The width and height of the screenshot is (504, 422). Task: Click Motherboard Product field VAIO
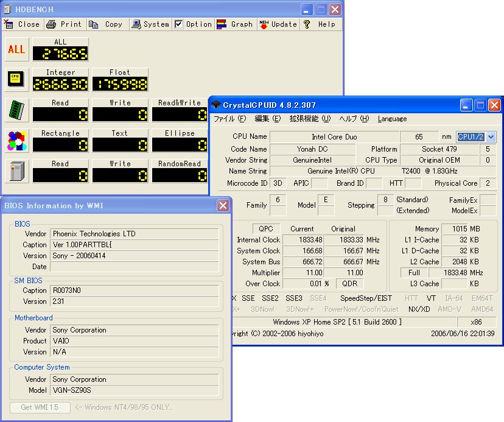tap(135, 340)
